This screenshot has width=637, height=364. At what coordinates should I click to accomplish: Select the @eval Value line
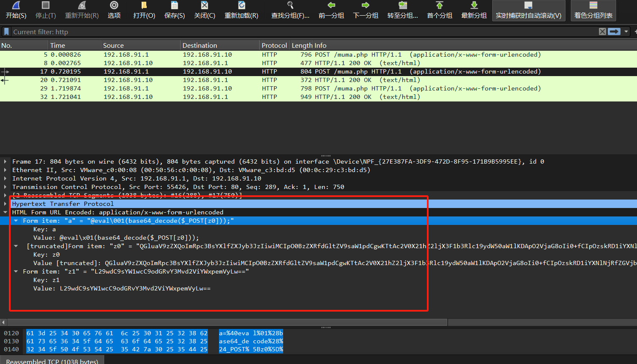(116, 238)
